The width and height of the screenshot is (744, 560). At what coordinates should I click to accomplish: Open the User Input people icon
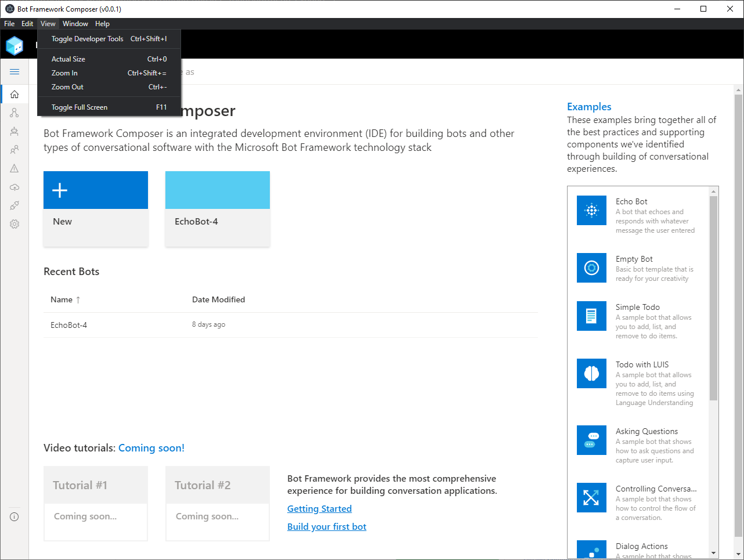click(x=15, y=150)
